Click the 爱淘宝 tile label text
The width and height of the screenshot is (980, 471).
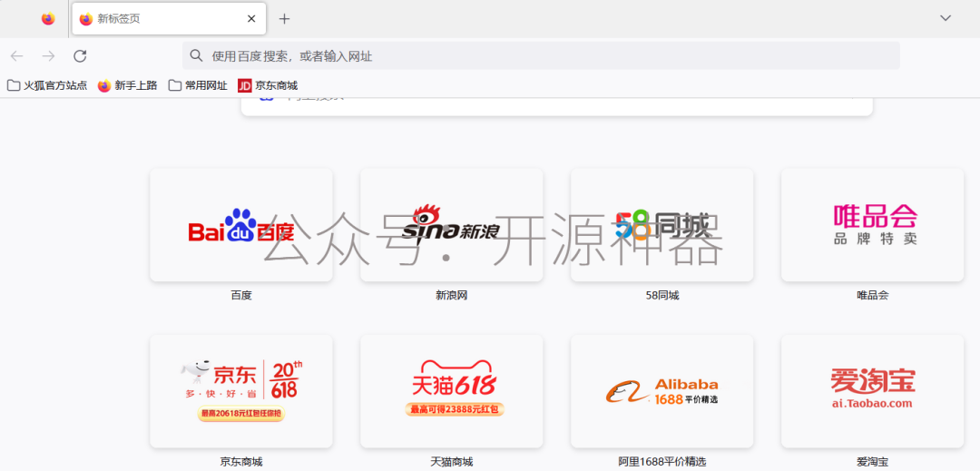pos(873,462)
